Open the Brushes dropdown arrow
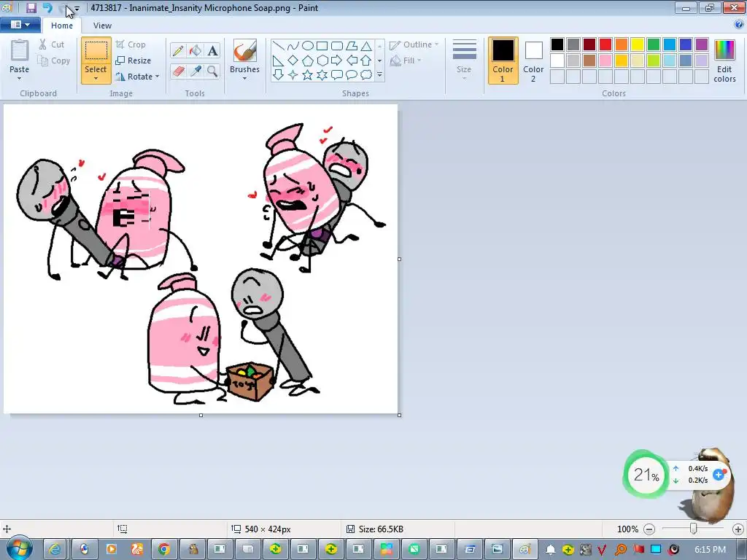 click(x=245, y=79)
